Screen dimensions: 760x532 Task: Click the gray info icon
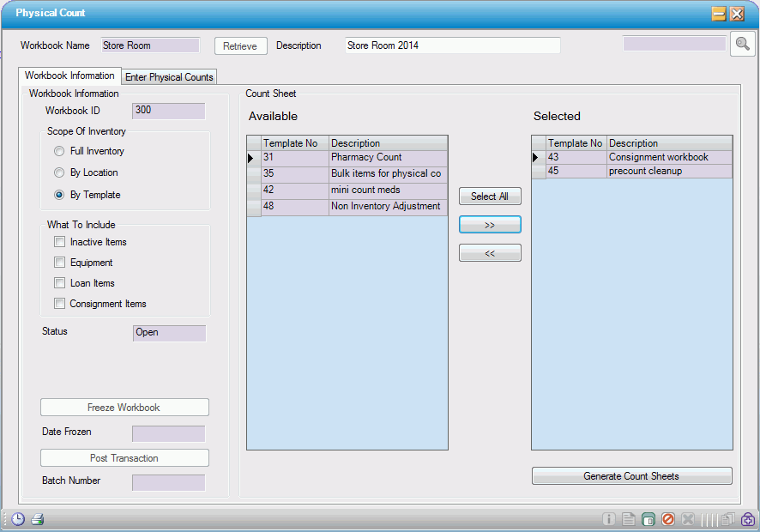coord(609,519)
